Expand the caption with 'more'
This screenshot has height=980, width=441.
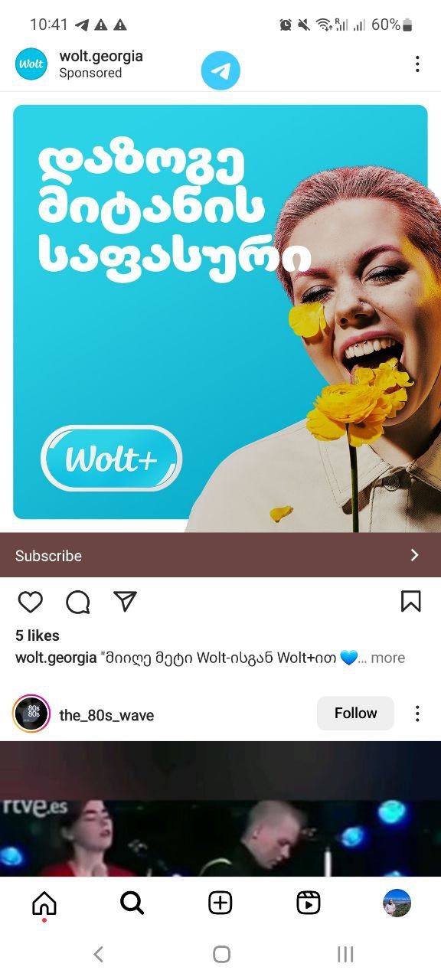click(x=388, y=658)
